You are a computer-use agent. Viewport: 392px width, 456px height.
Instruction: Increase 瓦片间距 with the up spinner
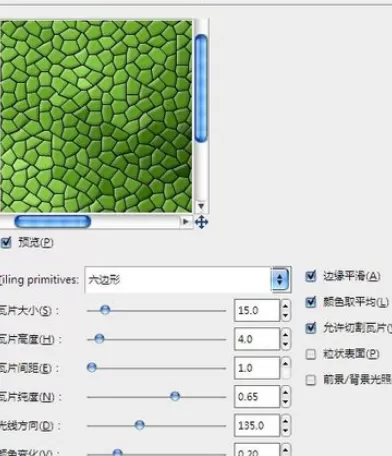pos(285,362)
